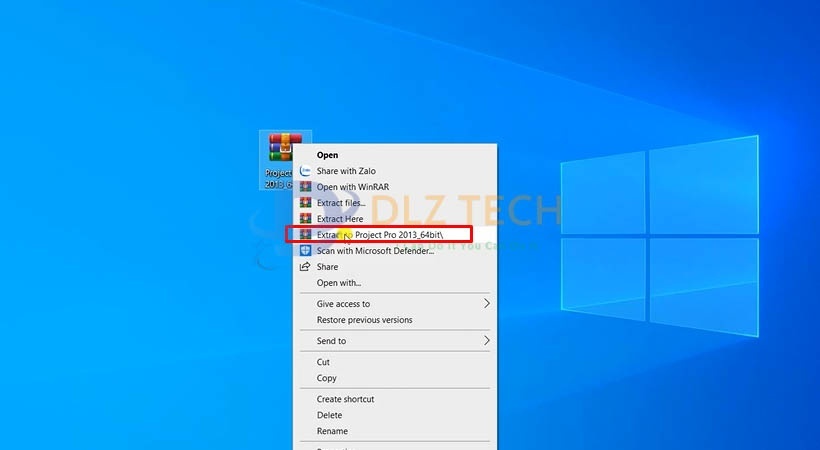Click the share arrow icon beside Share
The width and height of the screenshot is (820, 450).
coord(305,267)
